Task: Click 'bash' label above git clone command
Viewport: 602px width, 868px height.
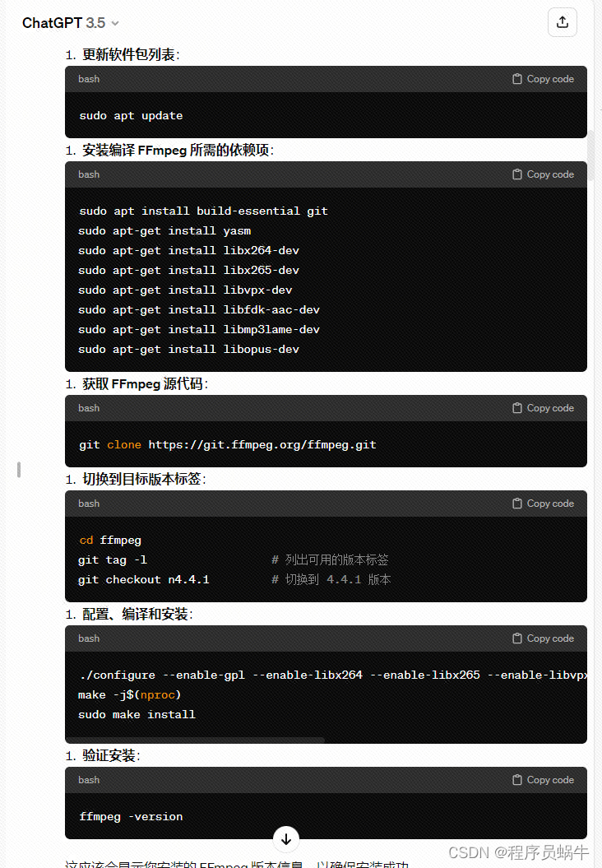Action: pyautogui.click(x=89, y=408)
